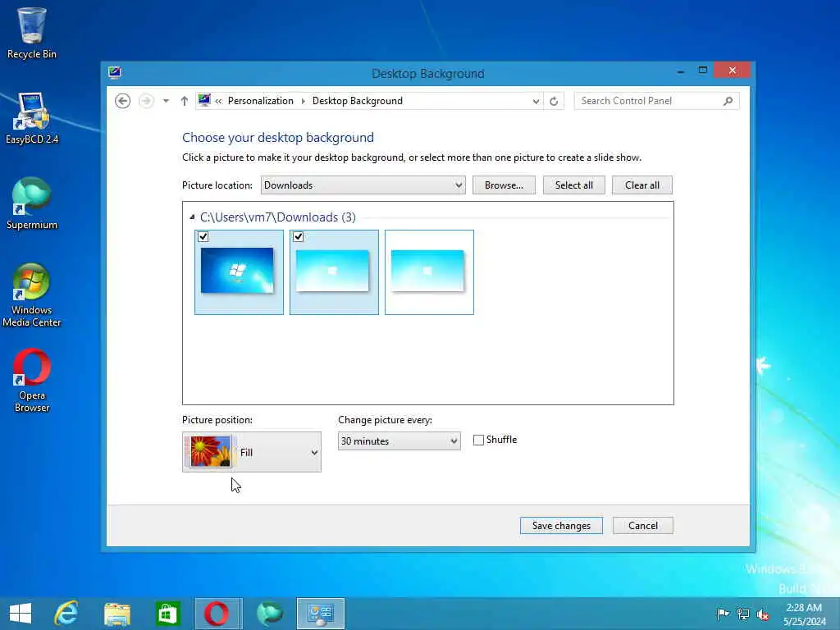Open recent locations dropdown arrow

pyautogui.click(x=166, y=101)
